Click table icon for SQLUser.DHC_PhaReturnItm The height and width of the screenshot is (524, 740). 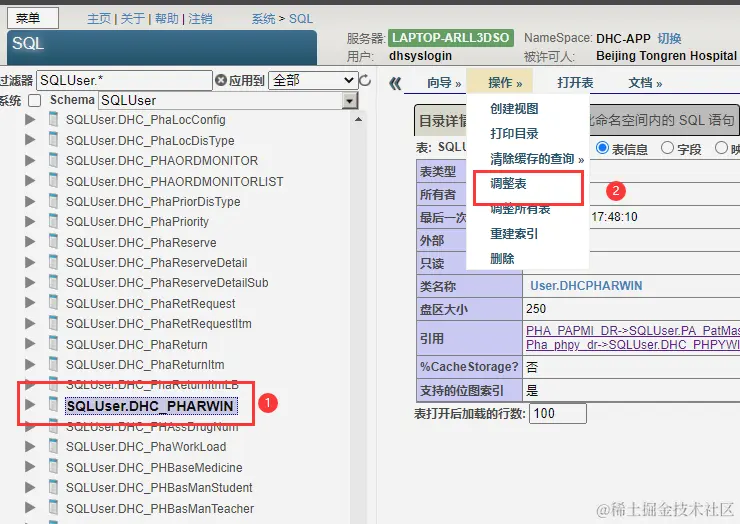[x=54, y=364]
